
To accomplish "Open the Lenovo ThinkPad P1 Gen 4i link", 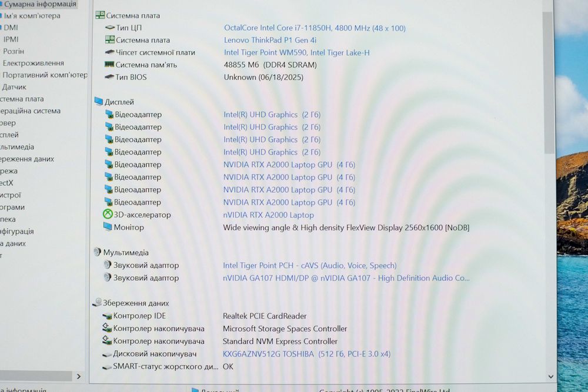I will point(270,40).
